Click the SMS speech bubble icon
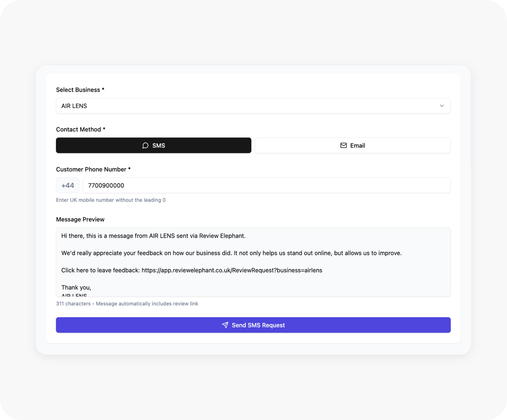The width and height of the screenshot is (507, 420). click(x=145, y=145)
